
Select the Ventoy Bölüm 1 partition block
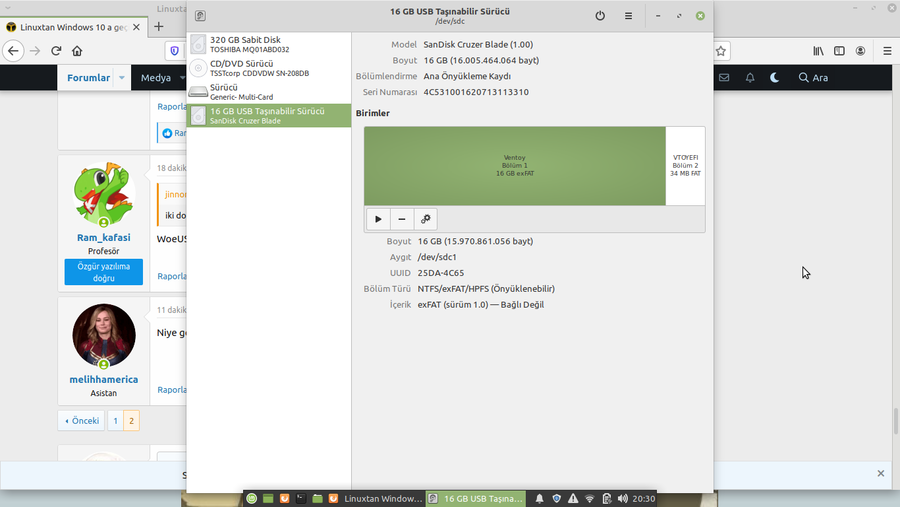515,165
